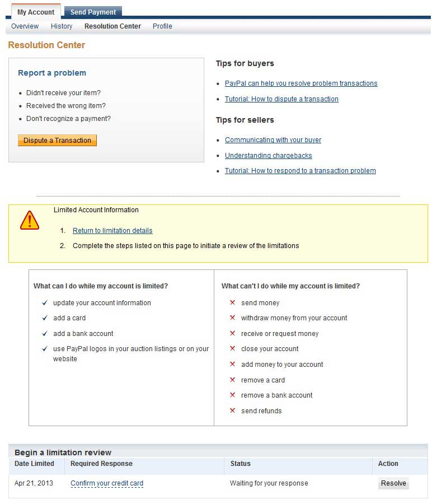The height and width of the screenshot is (504, 432).
Task: Follow the Confirm your credit card link
Action: click(107, 483)
